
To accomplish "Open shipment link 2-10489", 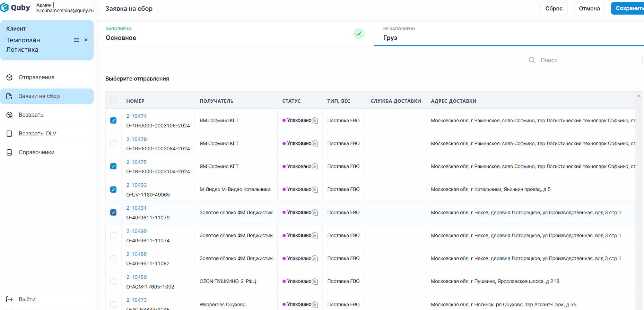I will pos(137,254).
